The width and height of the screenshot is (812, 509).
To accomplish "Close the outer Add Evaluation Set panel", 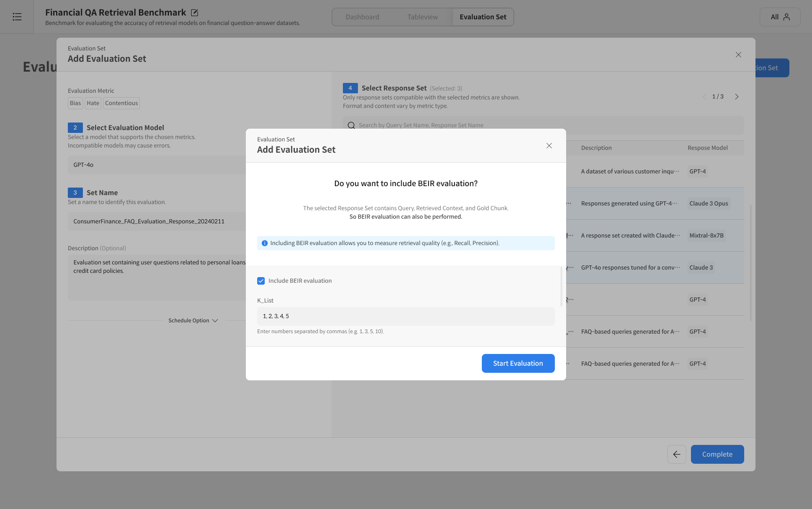I will click(x=738, y=55).
